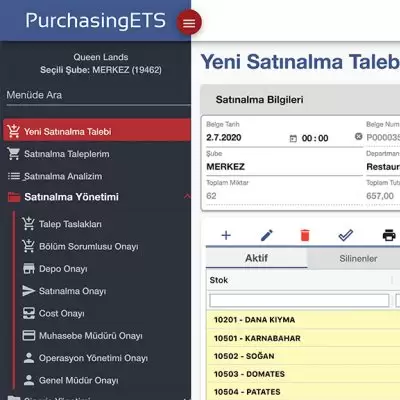The image size is (400, 400).
Task: Click the red hamburger menu button
Action: [x=189, y=23]
